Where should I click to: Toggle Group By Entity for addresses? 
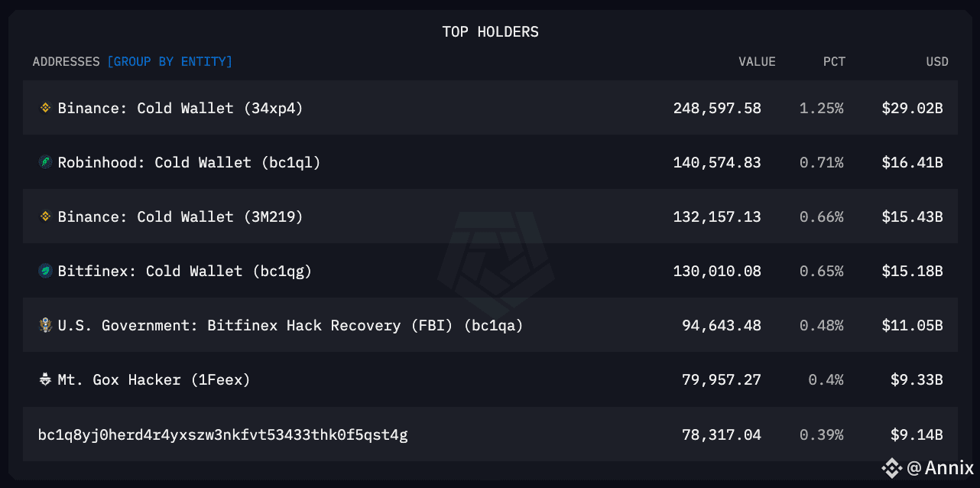point(170,61)
